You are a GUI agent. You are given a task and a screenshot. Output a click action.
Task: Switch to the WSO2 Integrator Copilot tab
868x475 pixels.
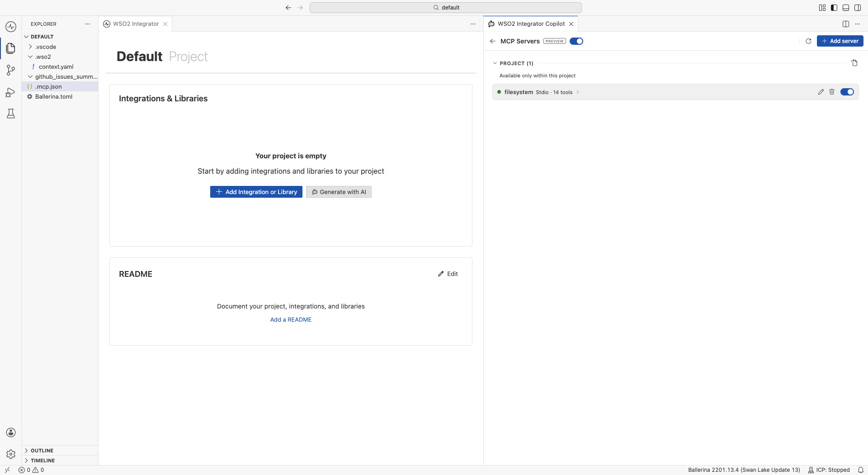(x=531, y=24)
